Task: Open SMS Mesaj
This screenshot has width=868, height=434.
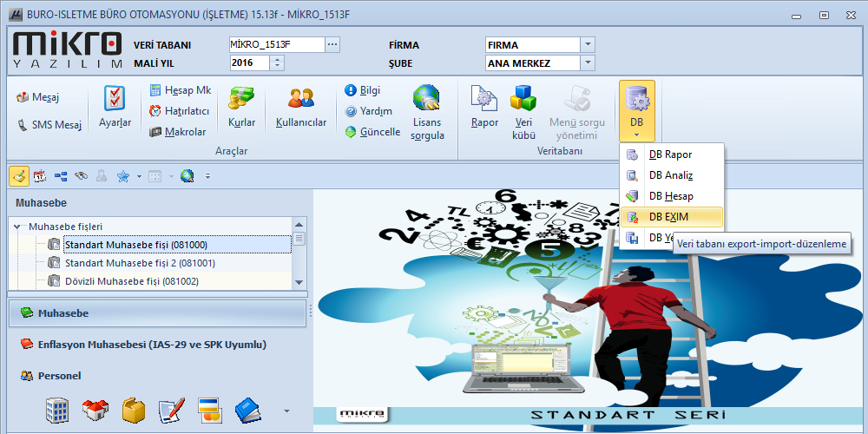Action: (x=49, y=124)
